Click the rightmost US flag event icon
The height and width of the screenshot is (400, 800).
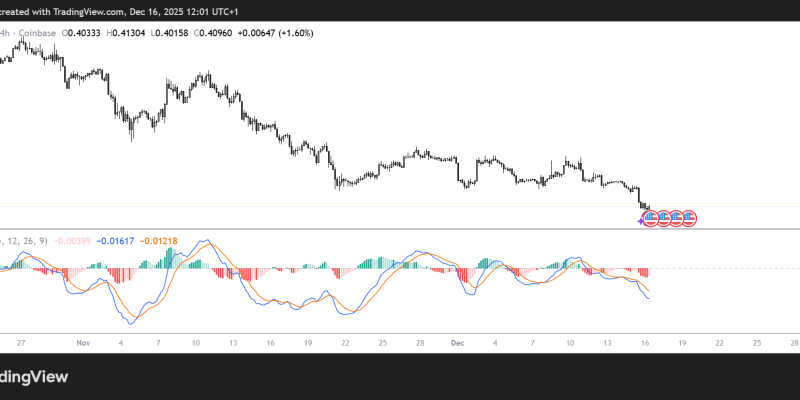(688, 218)
